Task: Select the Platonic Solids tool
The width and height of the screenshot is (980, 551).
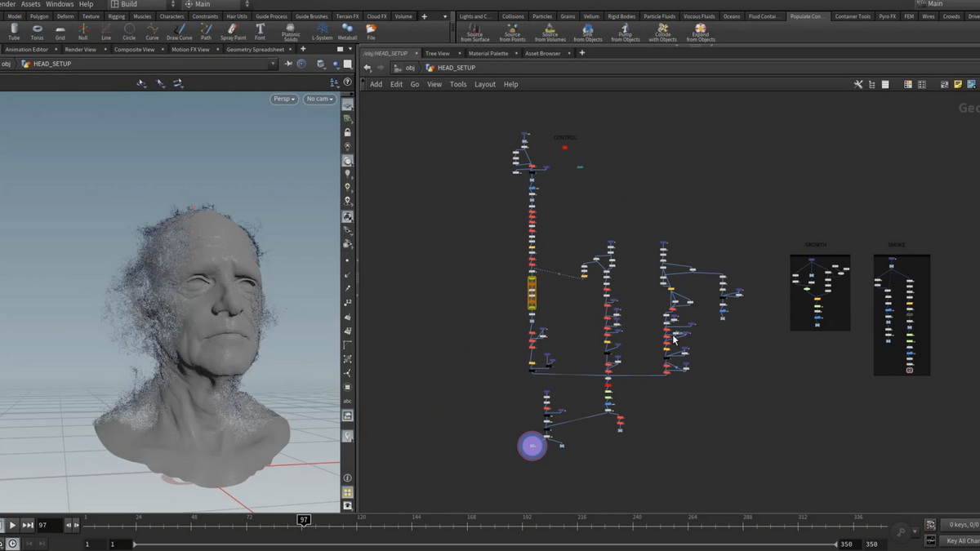Action: 291,33
